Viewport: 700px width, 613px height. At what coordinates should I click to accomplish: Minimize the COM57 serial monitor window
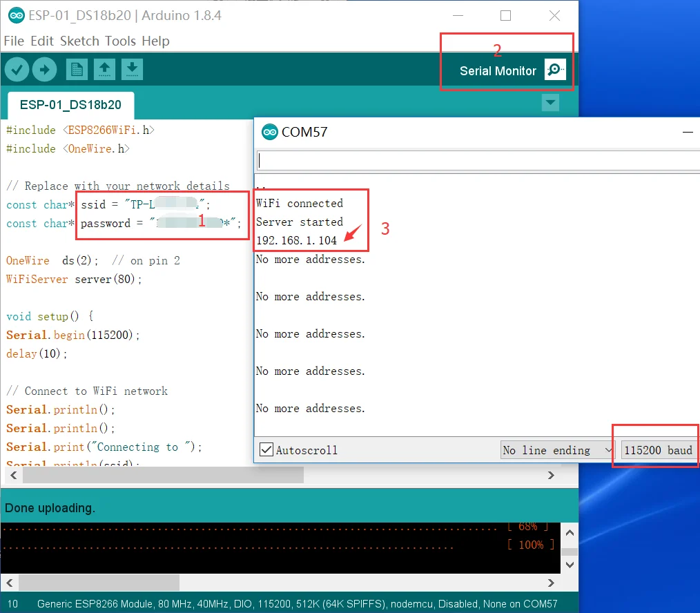(688, 132)
